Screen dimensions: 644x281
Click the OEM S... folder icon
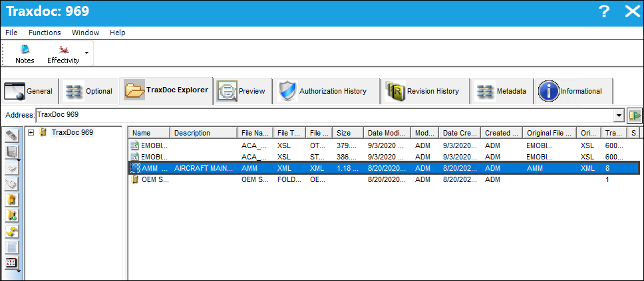tap(134, 179)
